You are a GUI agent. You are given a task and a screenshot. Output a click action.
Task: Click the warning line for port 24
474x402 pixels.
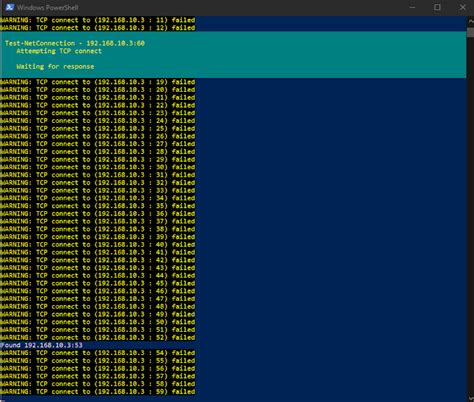98,121
